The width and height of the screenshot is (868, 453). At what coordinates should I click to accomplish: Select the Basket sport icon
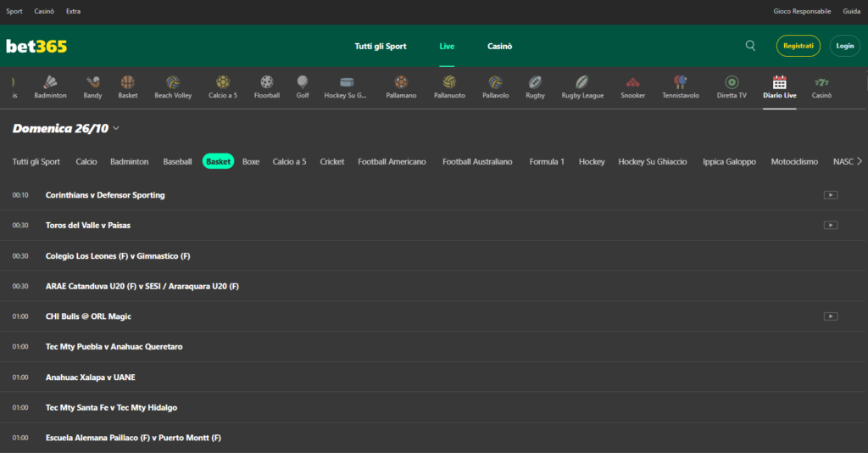click(128, 83)
